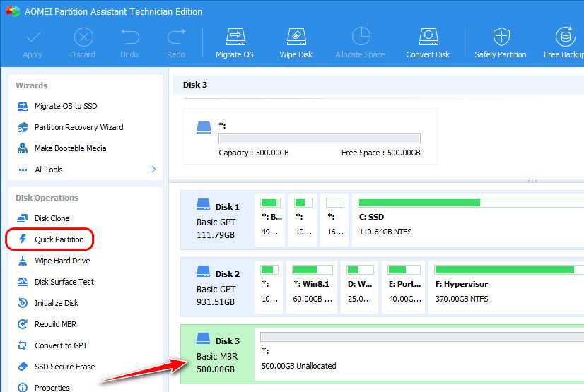
Task: Click Make Bootable Media
Action: click(70, 148)
